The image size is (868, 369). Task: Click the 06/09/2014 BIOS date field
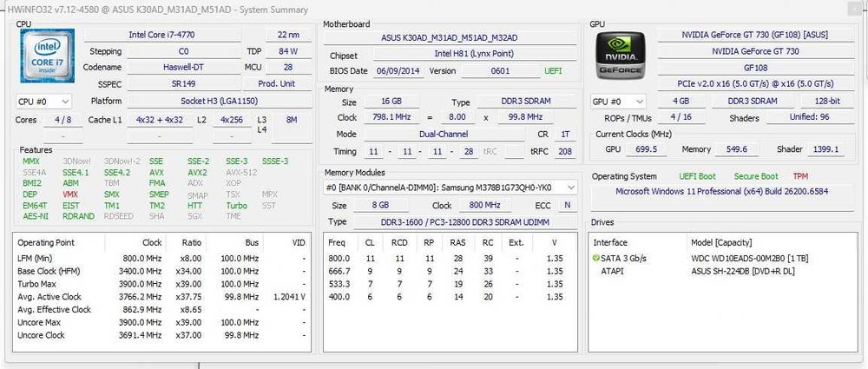pos(398,71)
